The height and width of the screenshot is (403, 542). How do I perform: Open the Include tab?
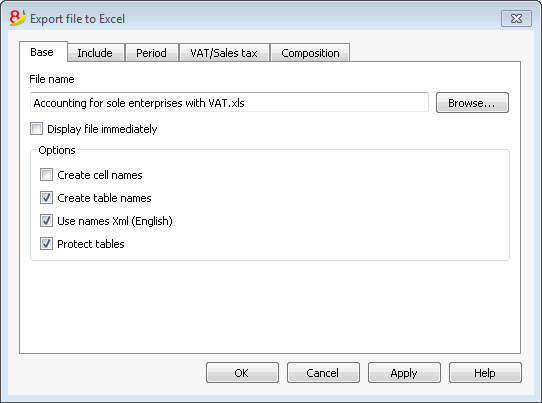point(95,53)
